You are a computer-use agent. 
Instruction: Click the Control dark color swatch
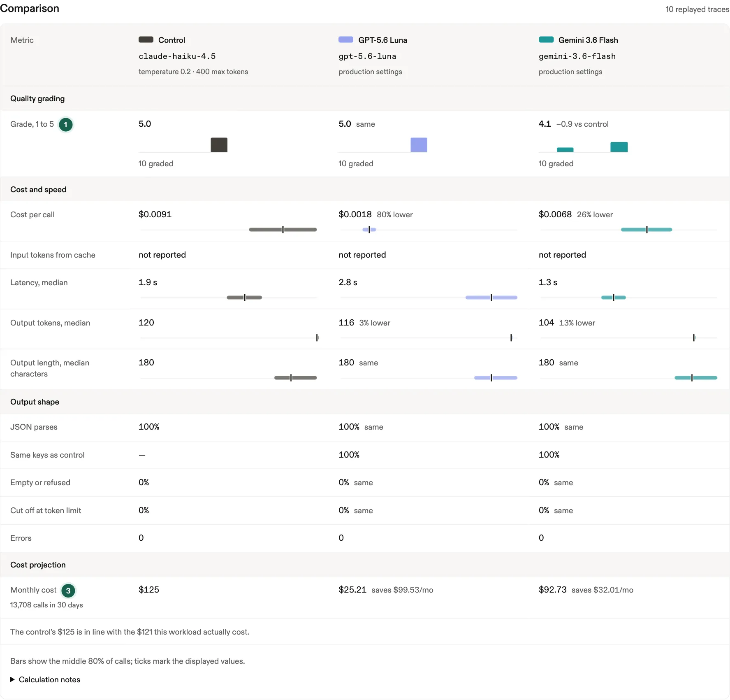tap(146, 40)
